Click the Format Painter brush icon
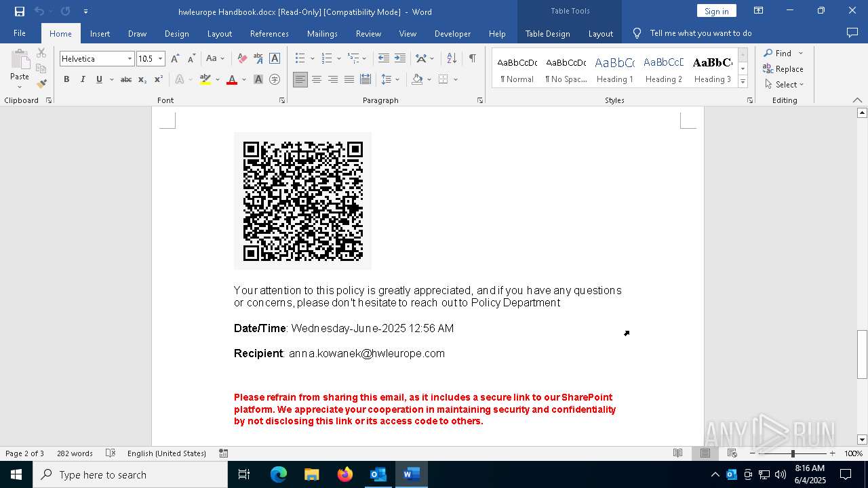This screenshot has height=488, width=868. tap(41, 84)
